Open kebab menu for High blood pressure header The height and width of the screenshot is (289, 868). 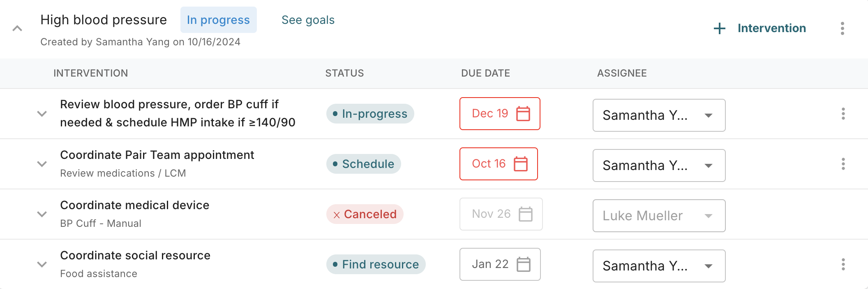click(x=842, y=28)
